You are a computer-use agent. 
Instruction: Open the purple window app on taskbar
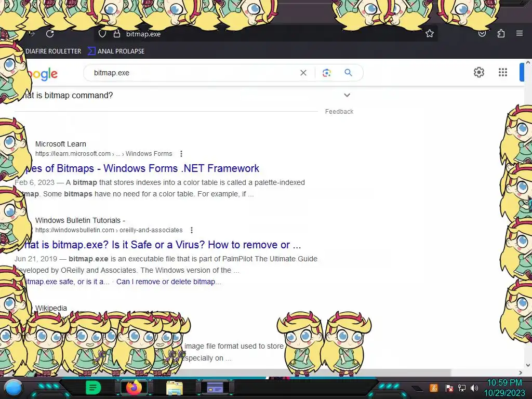coord(215,388)
